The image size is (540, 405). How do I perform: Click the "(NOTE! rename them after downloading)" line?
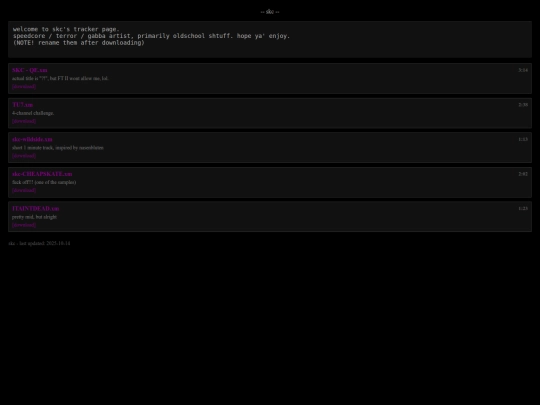pyautogui.click(x=79, y=43)
